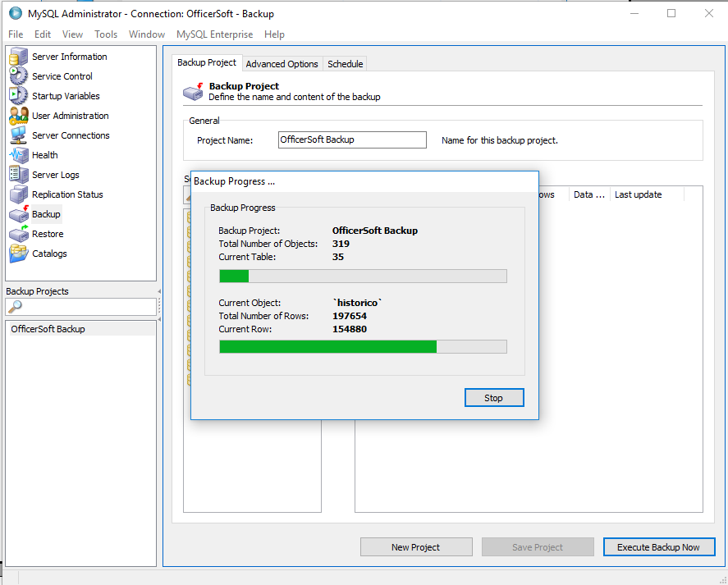Click the New Project button
The image size is (728, 585).
click(416, 547)
